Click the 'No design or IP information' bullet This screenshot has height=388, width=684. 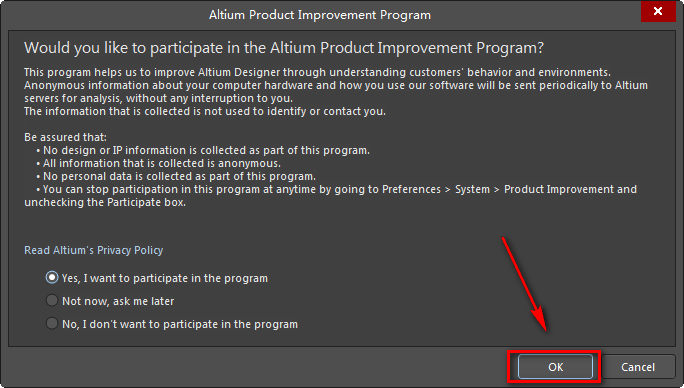(203, 150)
